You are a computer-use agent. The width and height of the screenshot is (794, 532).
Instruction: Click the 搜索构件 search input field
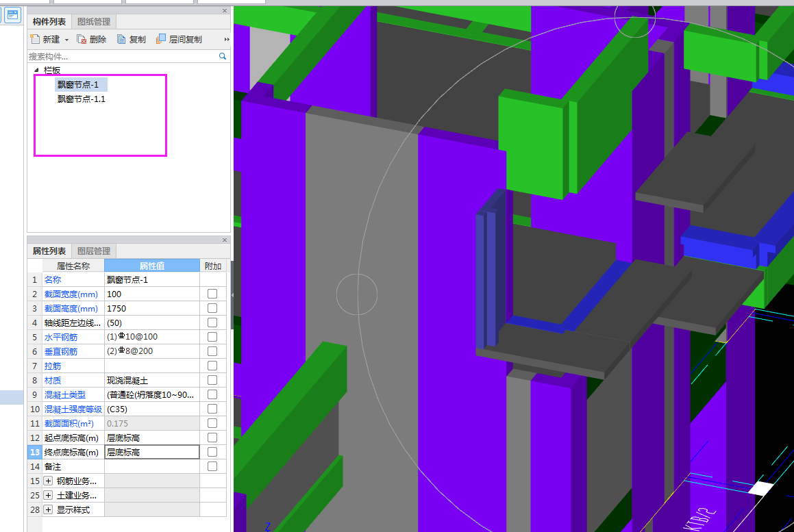click(x=122, y=56)
